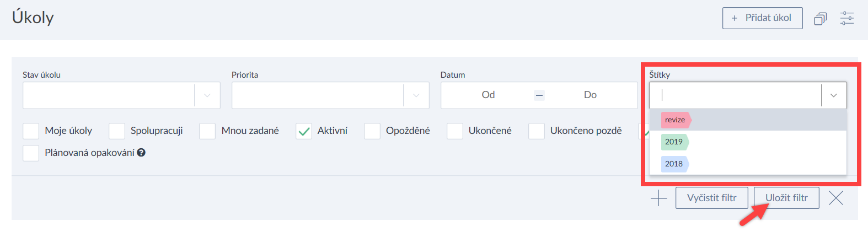This screenshot has height=232, width=868.
Task: Select the revize tag option
Action: 676,120
